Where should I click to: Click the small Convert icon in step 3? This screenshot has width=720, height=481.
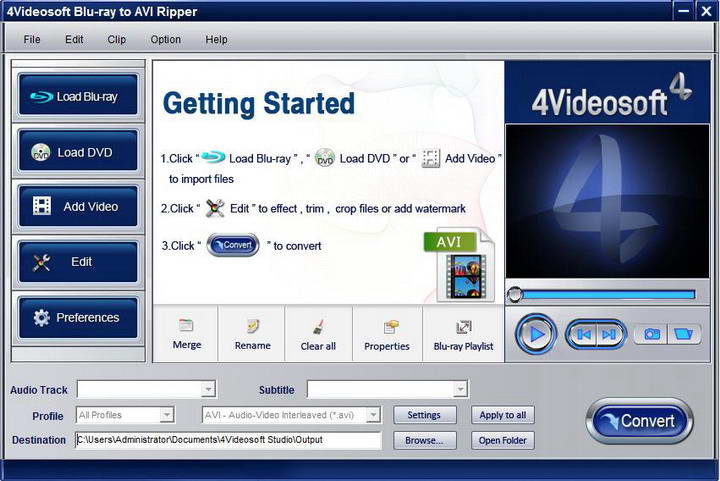[x=233, y=245]
